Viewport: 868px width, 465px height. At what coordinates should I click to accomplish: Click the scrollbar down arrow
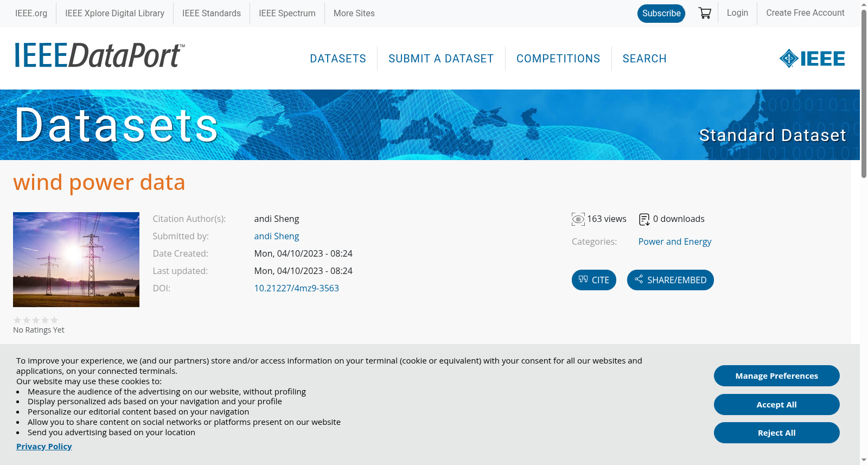(x=864, y=460)
